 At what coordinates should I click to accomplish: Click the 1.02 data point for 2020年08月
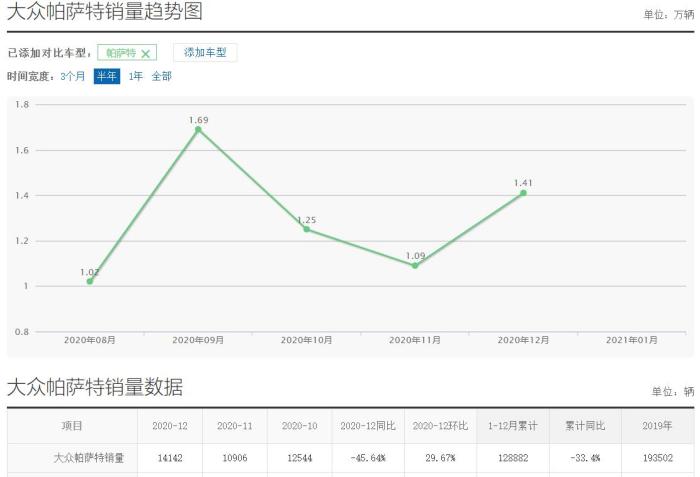(x=90, y=281)
